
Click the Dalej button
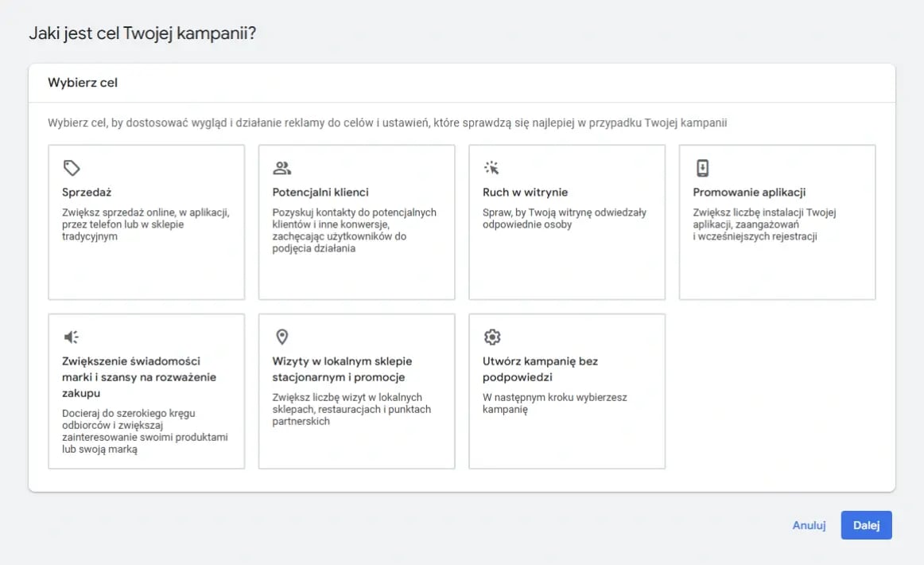coord(866,525)
